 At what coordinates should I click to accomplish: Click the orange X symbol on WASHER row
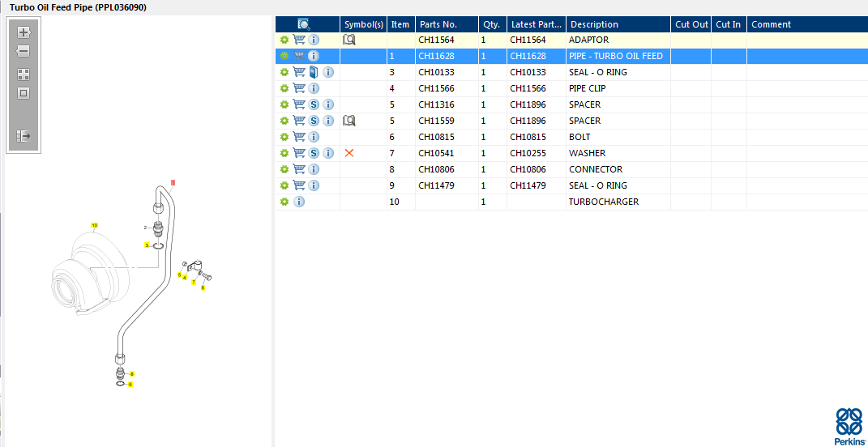click(x=348, y=153)
